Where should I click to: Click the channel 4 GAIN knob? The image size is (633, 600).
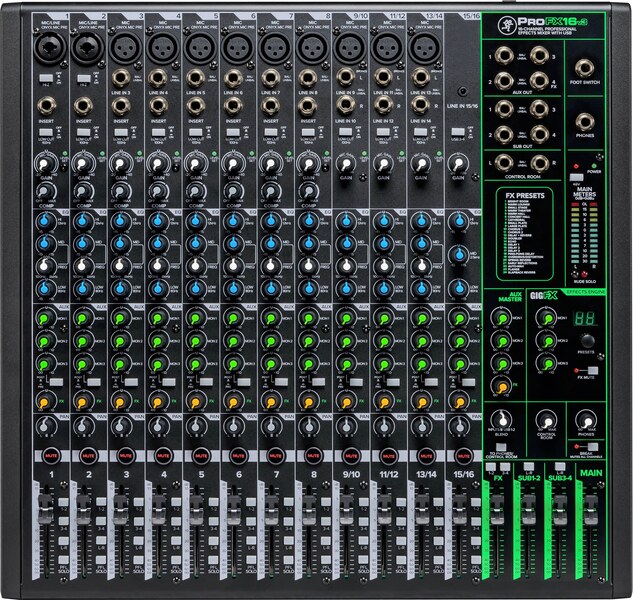(158, 164)
